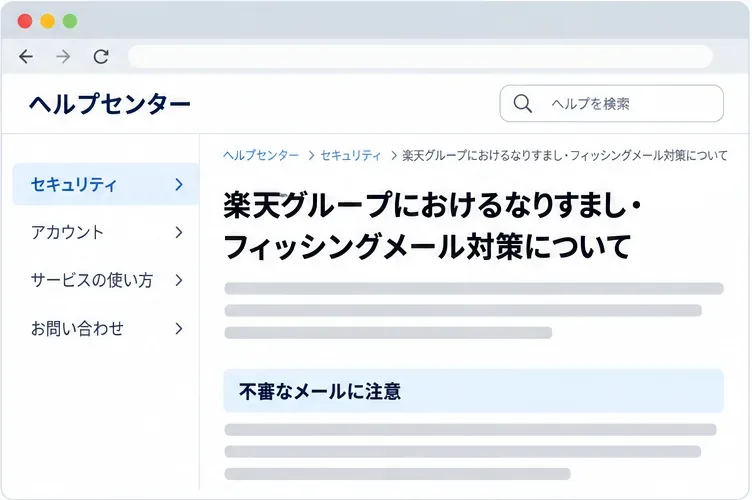Select アカウント in the sidebar
Image resolution: width=752 pixels, height=500 pixels.
(106, 233)
